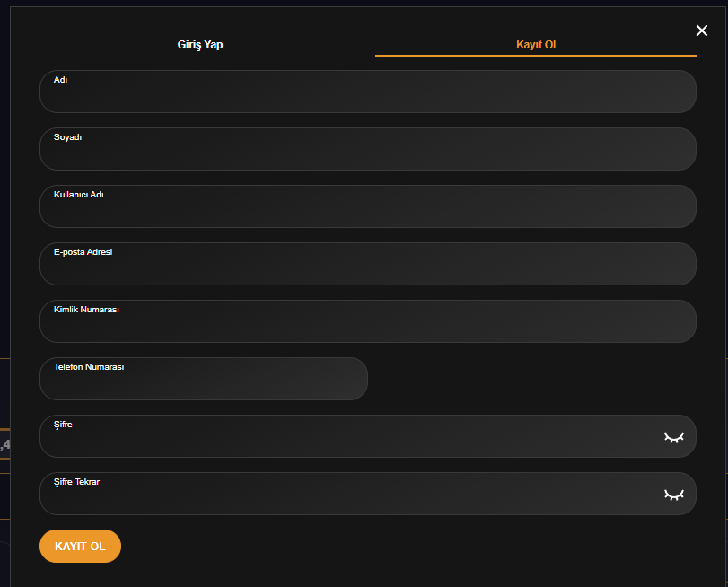Click the Telefon Numarası field
Viewport: 728px width, 587px height.
point(204,379)
